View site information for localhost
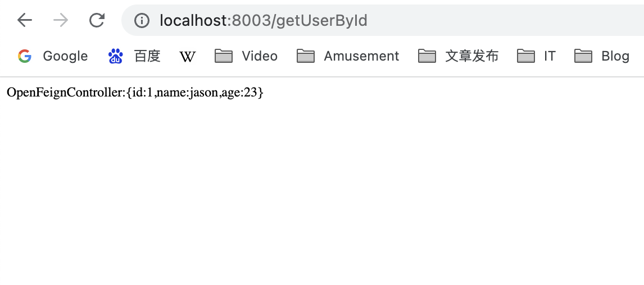This screenshot has height=285, width=644. click(x=142, y=20)
